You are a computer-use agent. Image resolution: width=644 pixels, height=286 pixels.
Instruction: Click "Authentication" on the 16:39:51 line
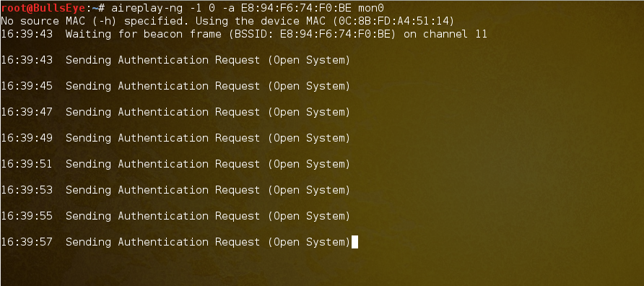click(x=162, y=164)
